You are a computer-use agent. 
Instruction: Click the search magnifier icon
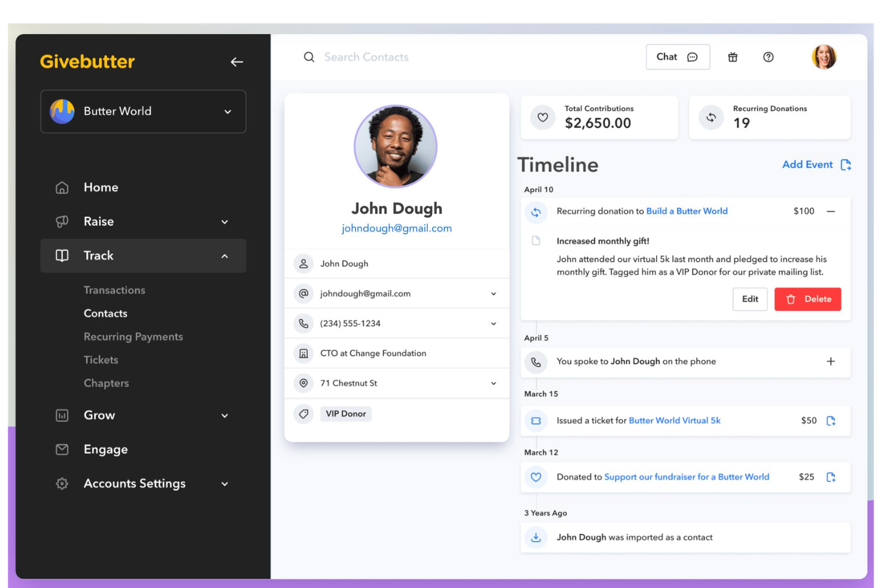[309, 57]
